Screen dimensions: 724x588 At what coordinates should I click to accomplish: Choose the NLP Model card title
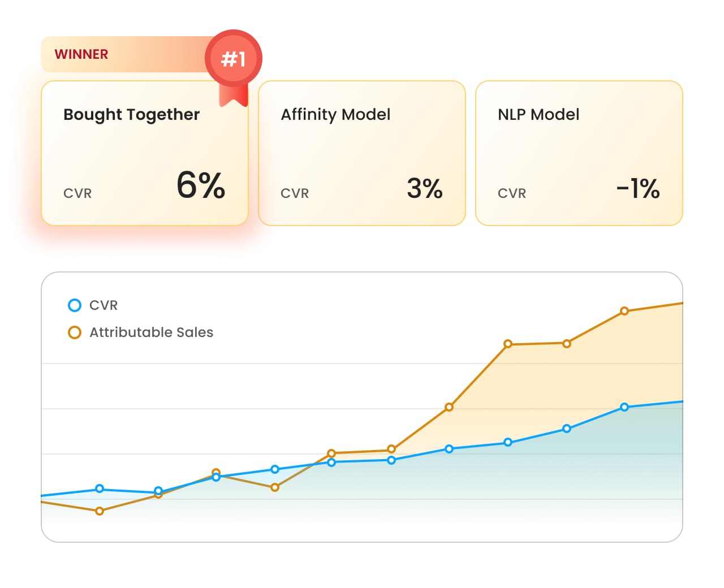click(x=538, y=115)
